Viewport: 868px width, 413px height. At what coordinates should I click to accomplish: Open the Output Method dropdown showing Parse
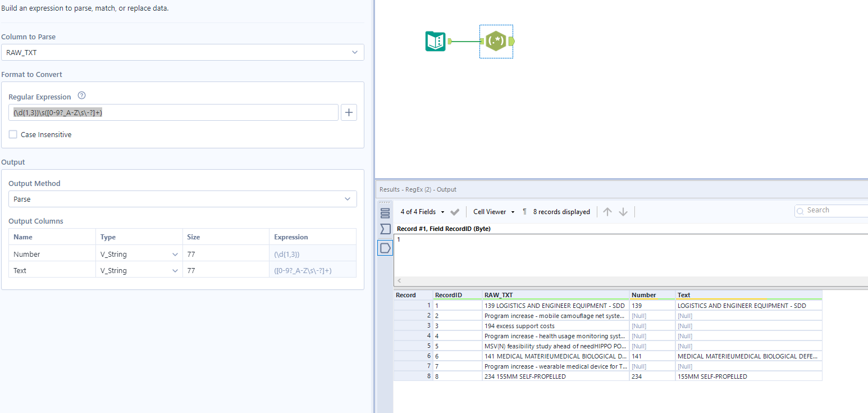(x=348, y=199)
